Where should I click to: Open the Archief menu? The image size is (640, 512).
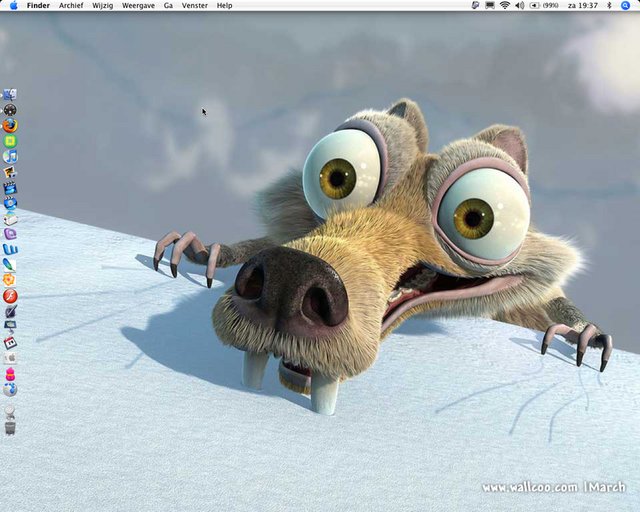71,5
